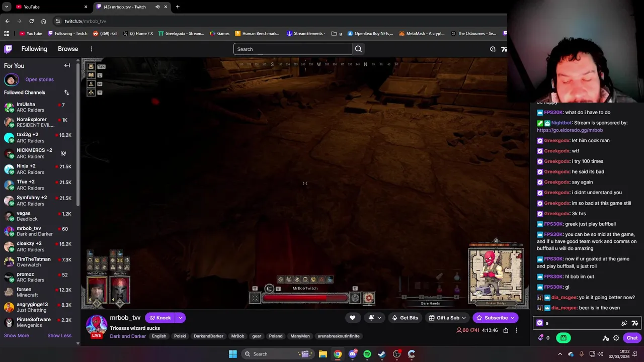Click the Twitch search input field
Image resolution: width=644 pixels, height=362 pixels.
tap(293, 49)
